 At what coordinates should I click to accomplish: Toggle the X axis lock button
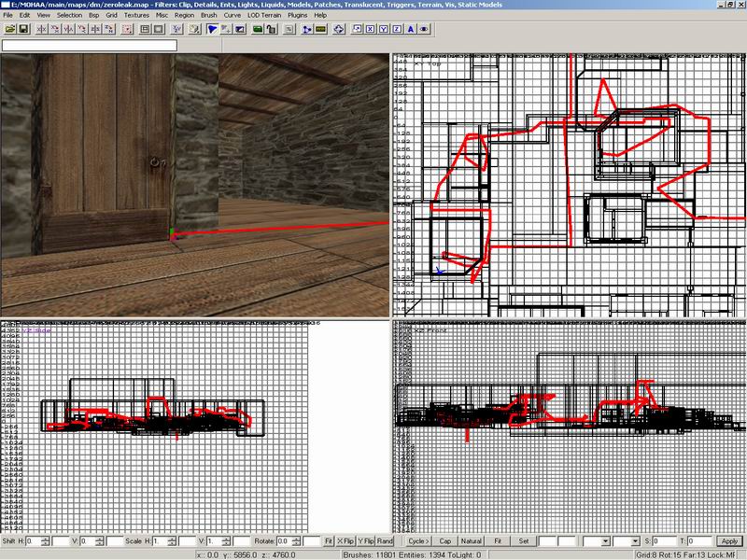click(x=370, y=30)
